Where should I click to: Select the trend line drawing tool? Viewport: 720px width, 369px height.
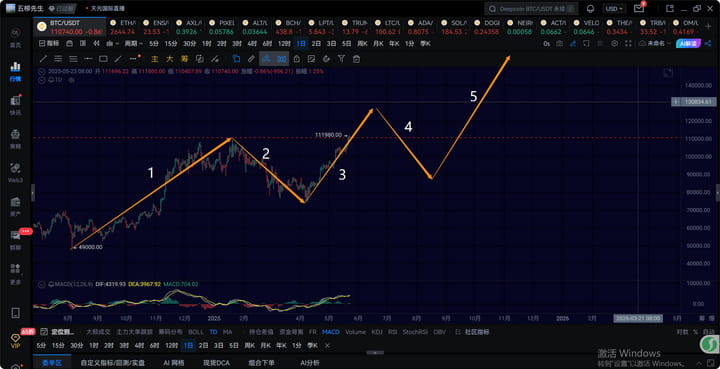click(43, 59)
